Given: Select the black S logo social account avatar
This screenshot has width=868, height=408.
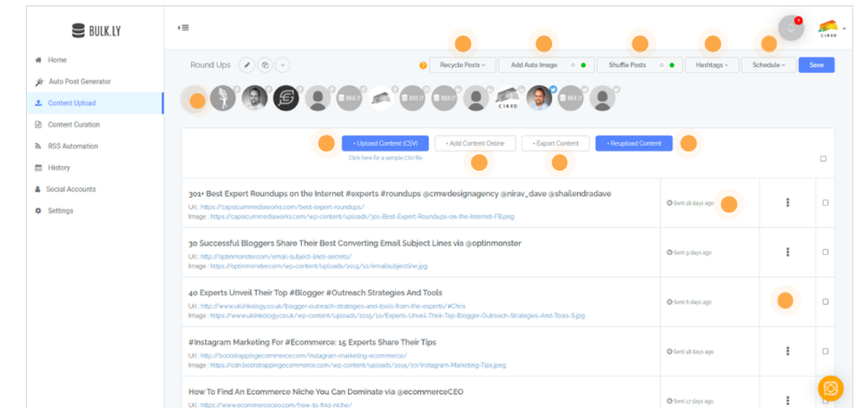Looking at the screenshot, I should coord(286,98).
